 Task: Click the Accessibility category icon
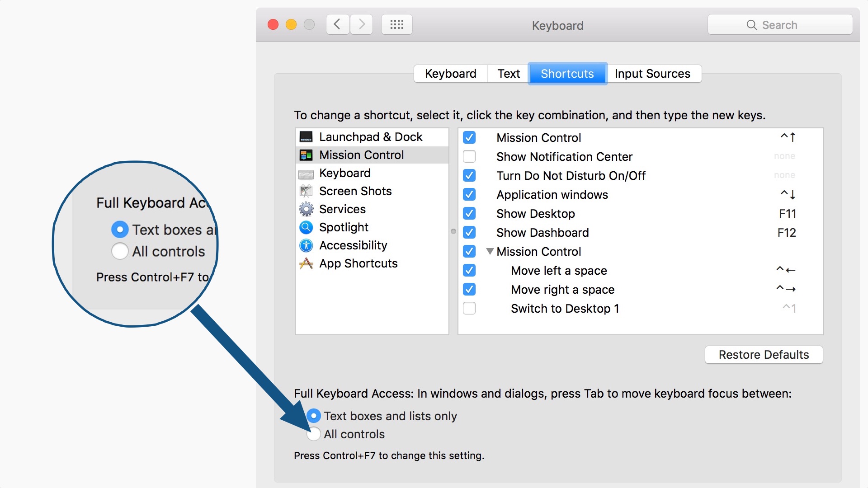coord(306,245)
